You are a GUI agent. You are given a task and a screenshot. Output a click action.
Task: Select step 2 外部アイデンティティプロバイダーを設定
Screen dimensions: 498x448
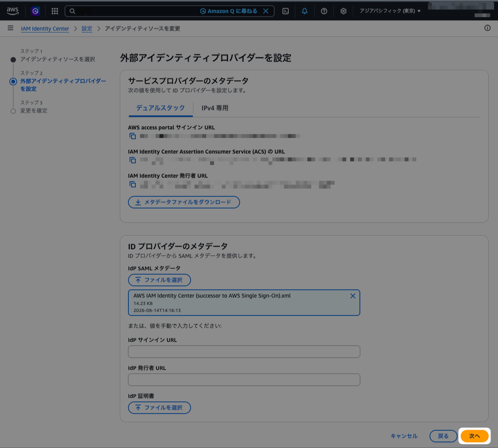(x=63, y=85)
